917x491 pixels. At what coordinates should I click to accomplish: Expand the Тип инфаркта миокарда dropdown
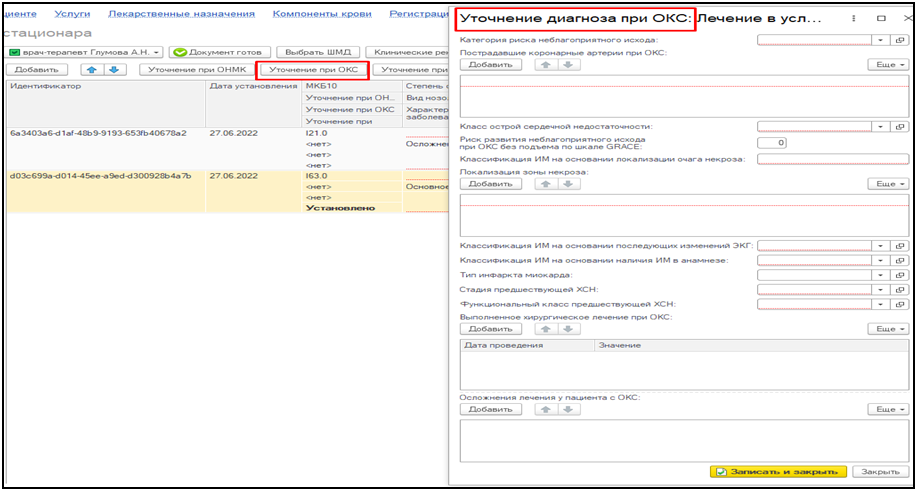pyautogui.click(x=881, y=275)
